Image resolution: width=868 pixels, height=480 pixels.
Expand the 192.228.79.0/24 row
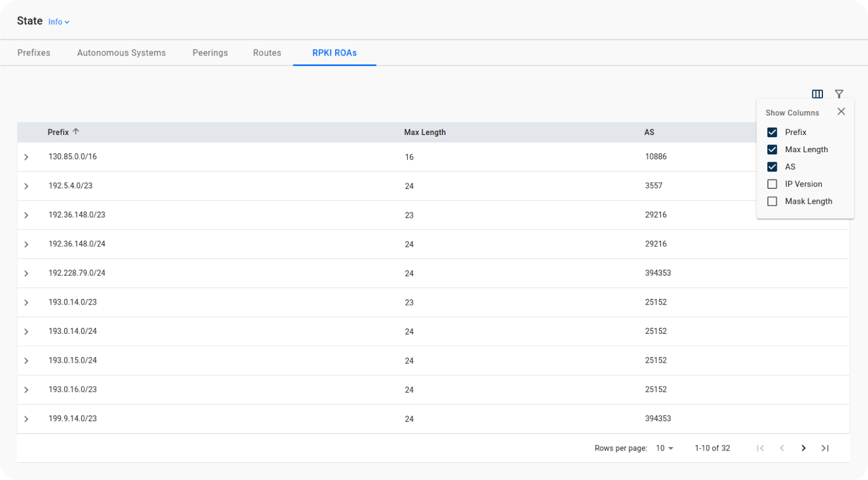coord(26,273)
